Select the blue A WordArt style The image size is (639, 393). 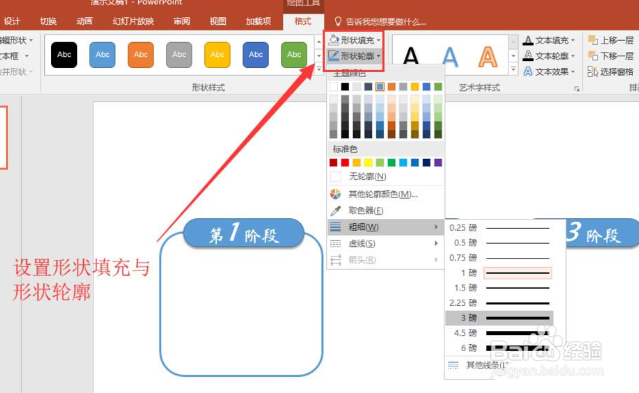450,56
